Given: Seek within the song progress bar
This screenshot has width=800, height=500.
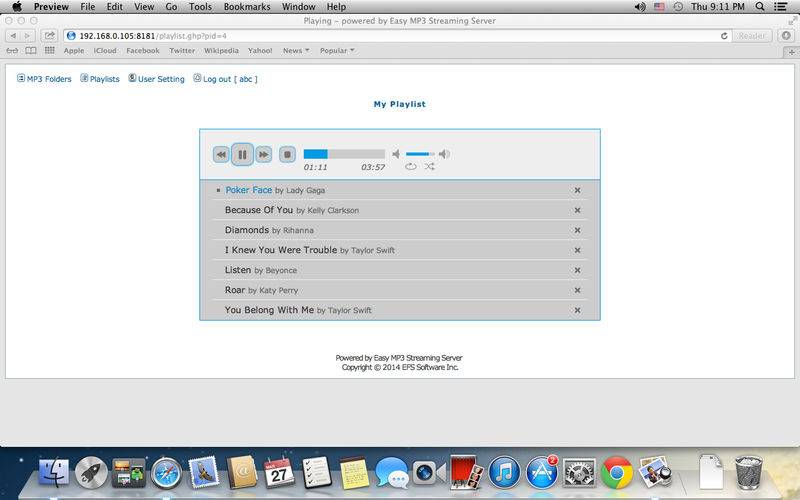Looking at the screenshot, I should click(344, 154).
